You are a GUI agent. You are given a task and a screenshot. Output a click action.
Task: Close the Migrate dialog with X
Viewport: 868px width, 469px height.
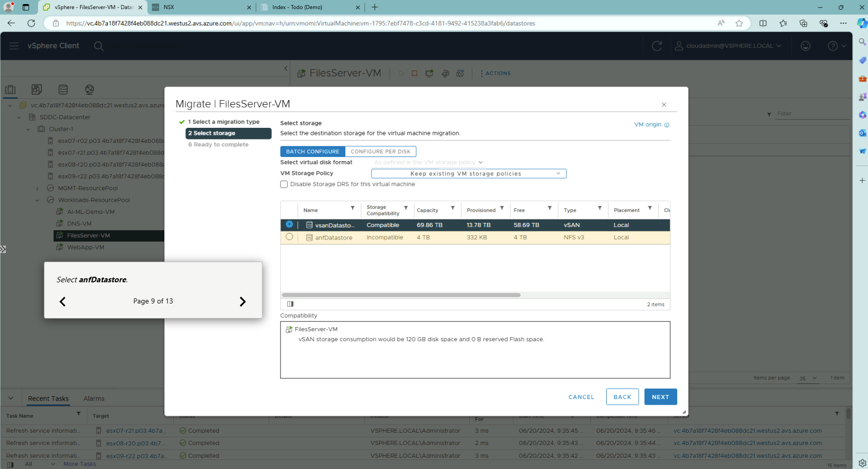tap(664, 105)
